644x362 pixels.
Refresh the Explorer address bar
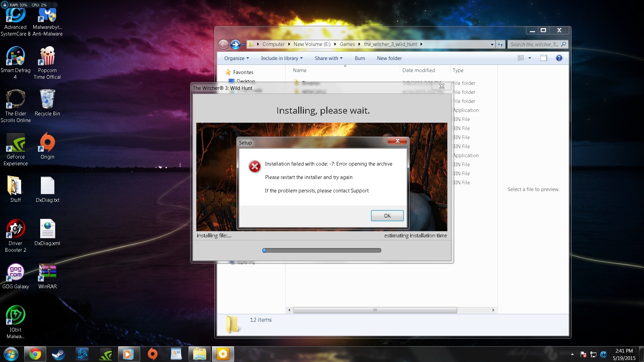click(x=500, y=44)
